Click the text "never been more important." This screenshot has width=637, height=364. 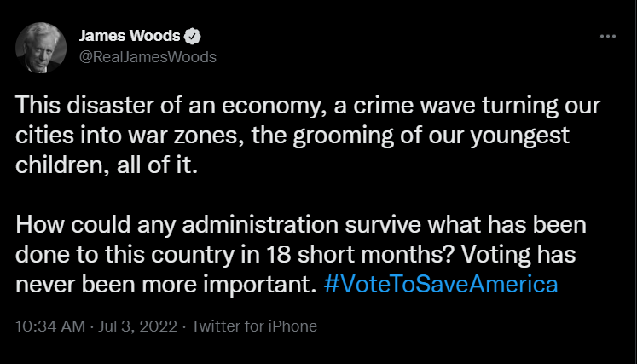click(x=166, y=284)
